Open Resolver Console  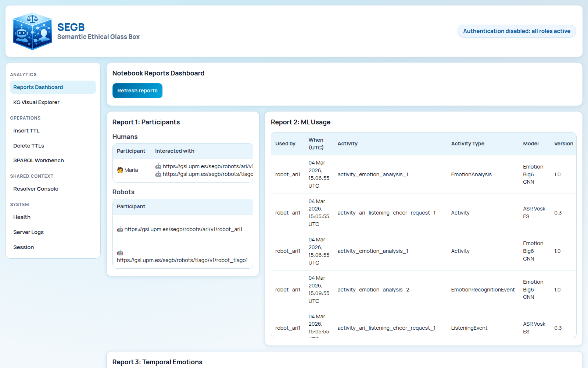53,189
